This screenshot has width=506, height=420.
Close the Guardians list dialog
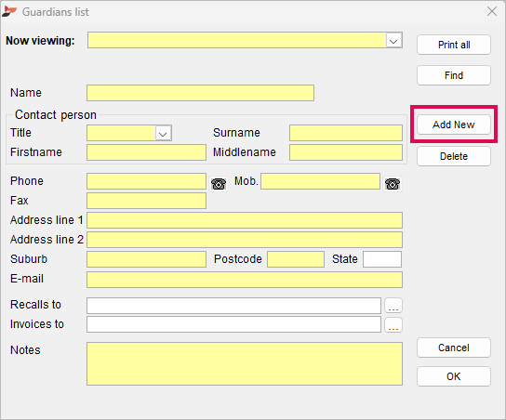(x=492, y=11)
